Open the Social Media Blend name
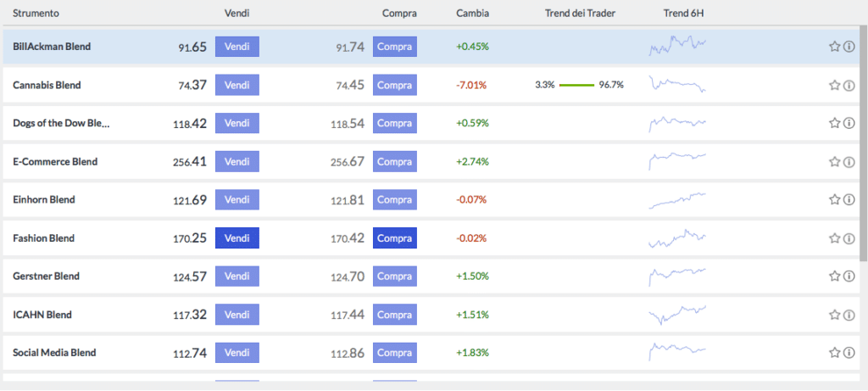The width and height of the screenshot is (868, 391). [54, 352]
